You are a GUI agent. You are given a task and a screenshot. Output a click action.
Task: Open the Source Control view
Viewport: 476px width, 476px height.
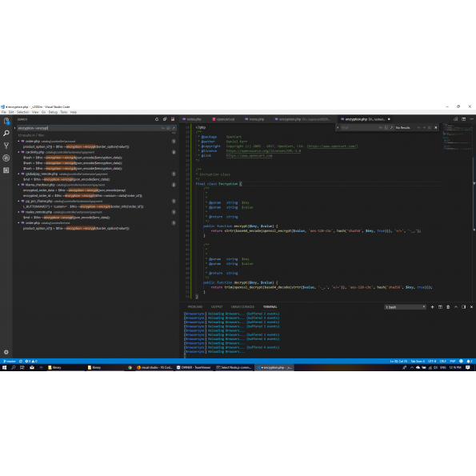(x=6, y=146)
